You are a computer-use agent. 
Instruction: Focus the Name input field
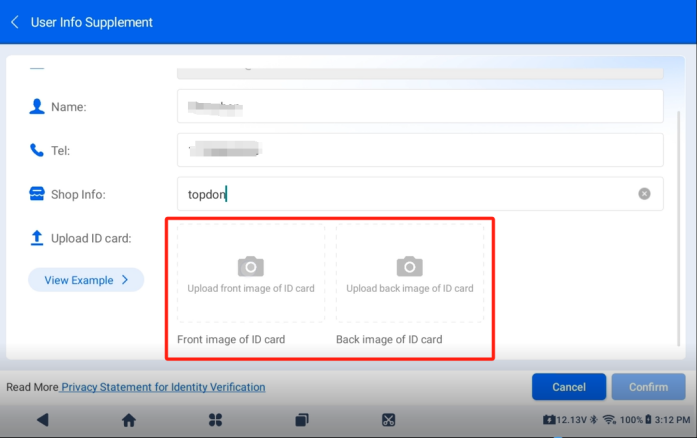tap(420, 106)
